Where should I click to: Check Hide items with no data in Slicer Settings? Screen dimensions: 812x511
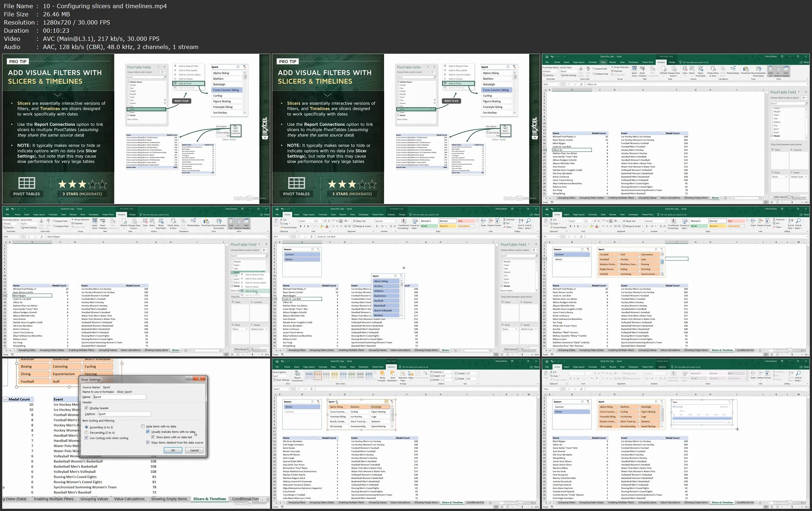[x=143, y=426]
